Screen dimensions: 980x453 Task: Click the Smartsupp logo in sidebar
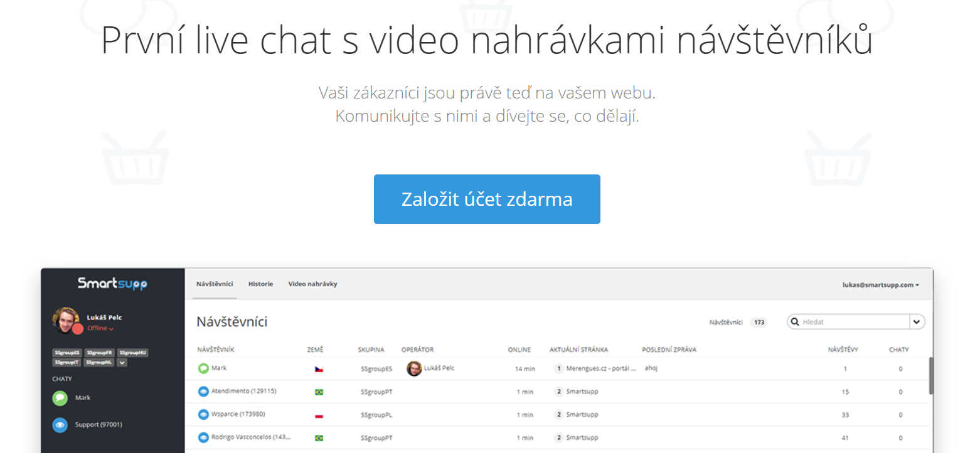[112, 284]
